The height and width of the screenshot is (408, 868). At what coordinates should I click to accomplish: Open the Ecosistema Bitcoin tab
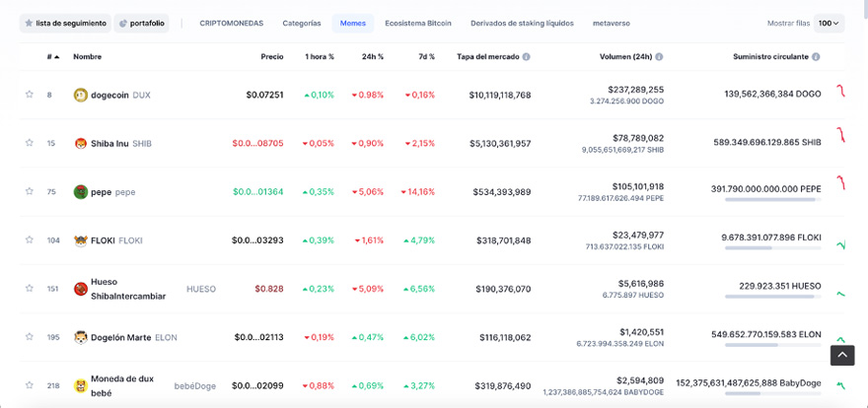point(418,23)
